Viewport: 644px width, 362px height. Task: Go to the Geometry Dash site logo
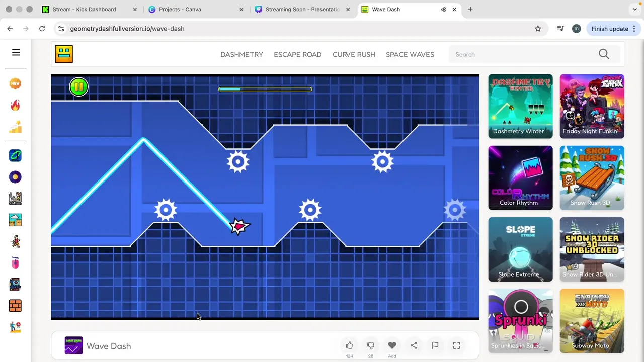click(64, 54)
